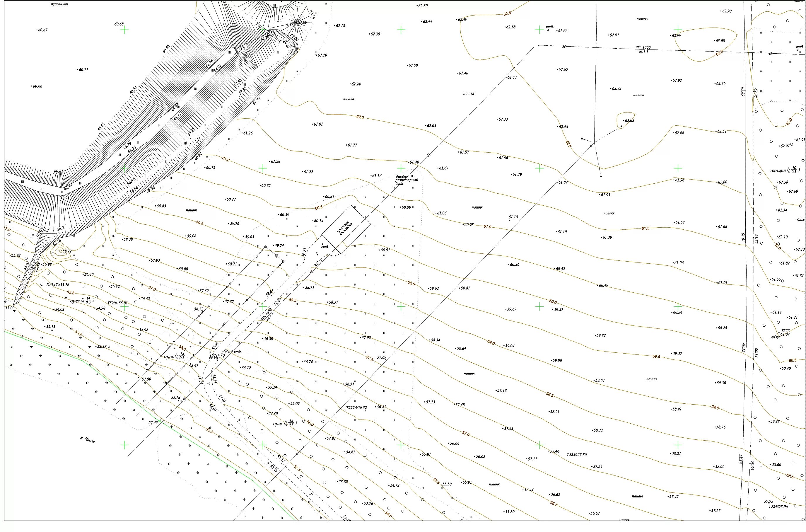
Task: Click the 60.67 elevation mark
Action: pyautogui.click(x=43, y=30)
